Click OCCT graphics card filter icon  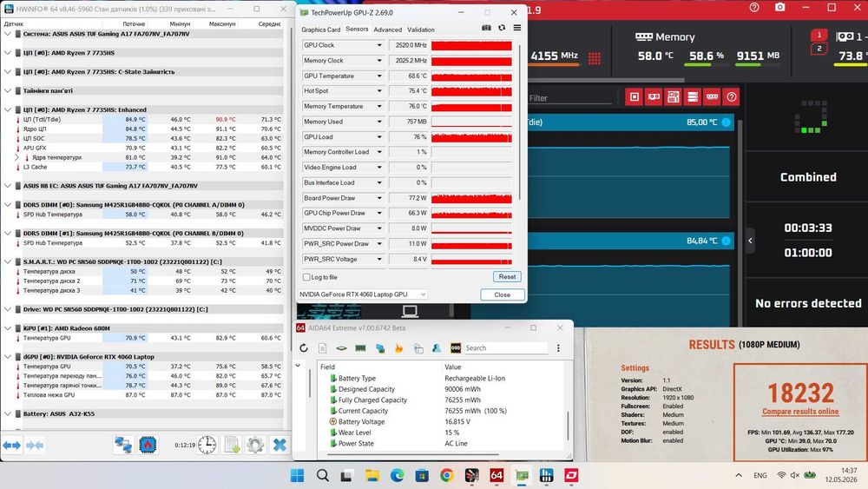coord(654,97)
